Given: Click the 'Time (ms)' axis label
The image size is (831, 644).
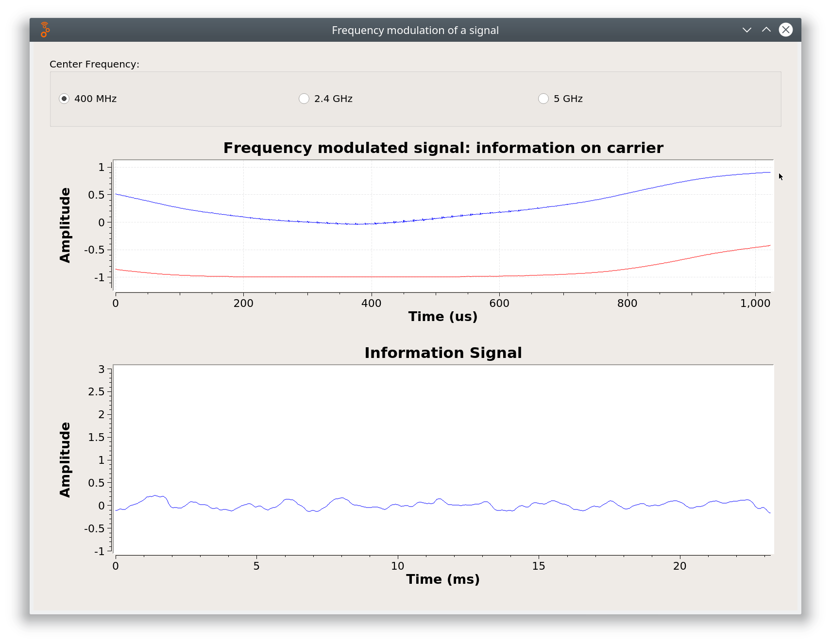Looking at the screenshot, I should coord(442,579).
